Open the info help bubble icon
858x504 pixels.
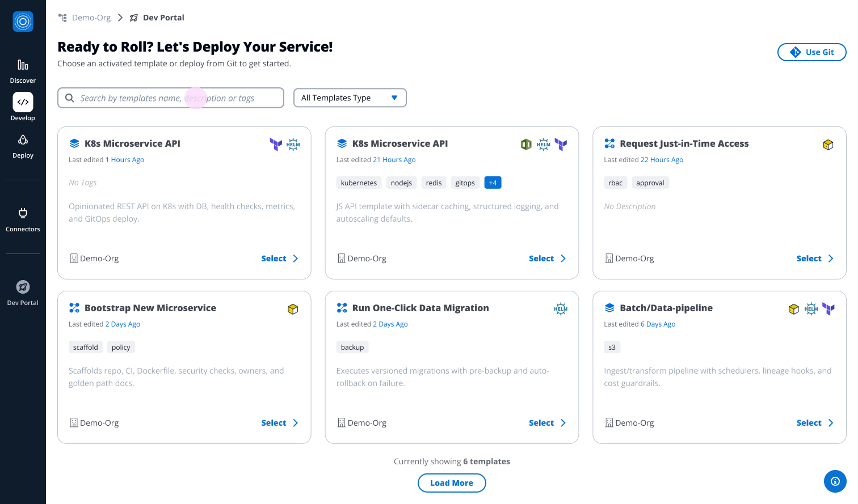tap(835, 481)
